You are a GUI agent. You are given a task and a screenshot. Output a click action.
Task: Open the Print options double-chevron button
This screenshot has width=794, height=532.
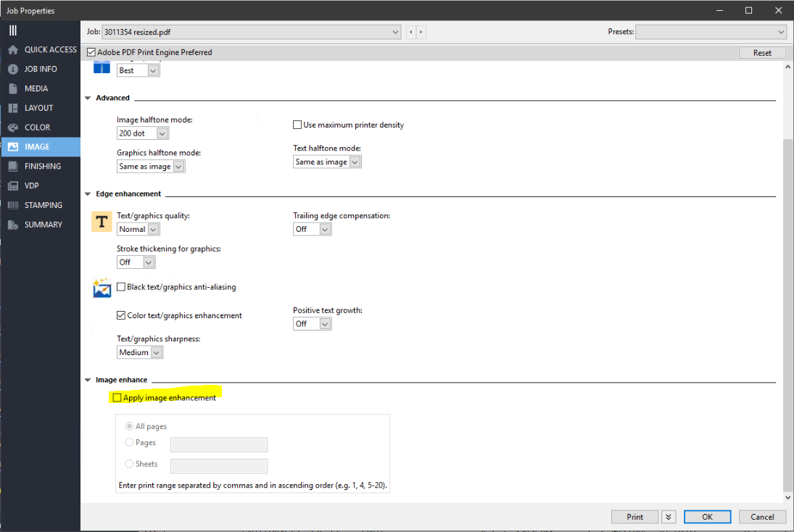(x=669, y=517)
